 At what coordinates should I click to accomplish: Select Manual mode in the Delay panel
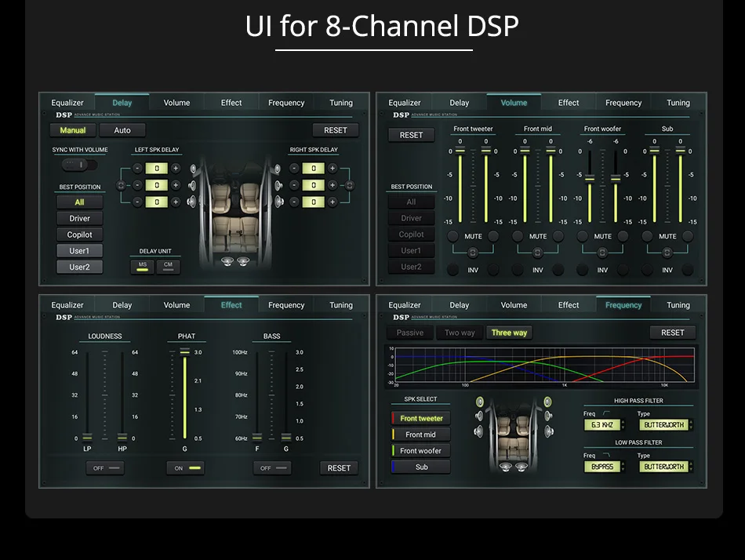pos(73,130)
